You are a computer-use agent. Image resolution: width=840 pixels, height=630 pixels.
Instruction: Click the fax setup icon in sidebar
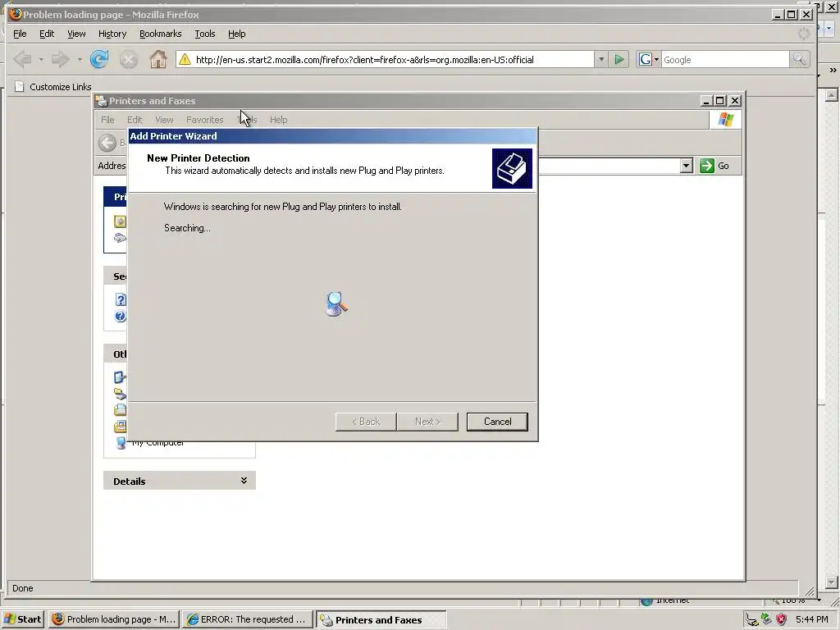[120, 238]
